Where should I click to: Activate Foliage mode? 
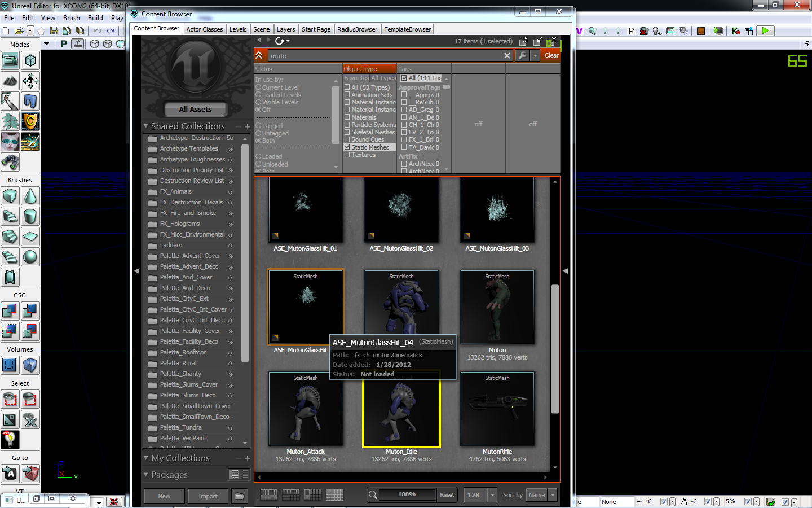(x=10, y=121)
